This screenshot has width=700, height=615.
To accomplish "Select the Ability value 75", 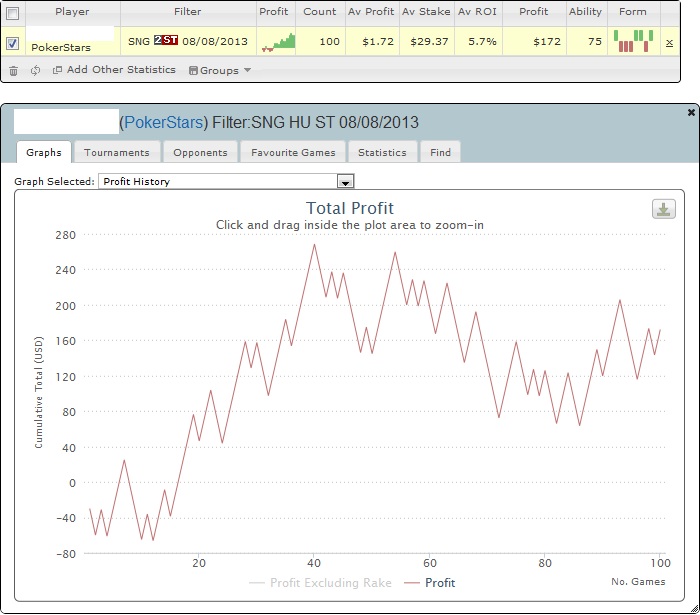I will point(595,42).
